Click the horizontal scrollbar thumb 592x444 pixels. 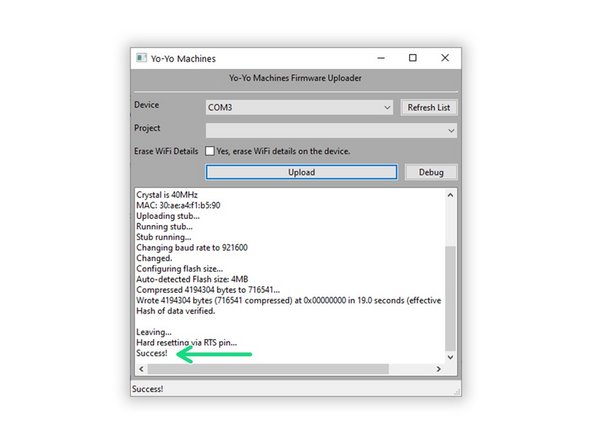[x=268, y=369]
